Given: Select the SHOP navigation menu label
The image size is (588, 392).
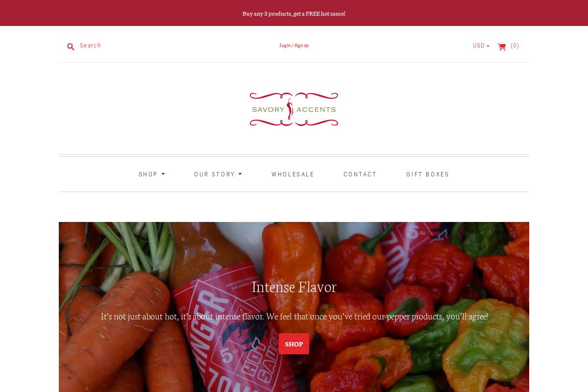Looking at the screenshot, I should [148, 174].
